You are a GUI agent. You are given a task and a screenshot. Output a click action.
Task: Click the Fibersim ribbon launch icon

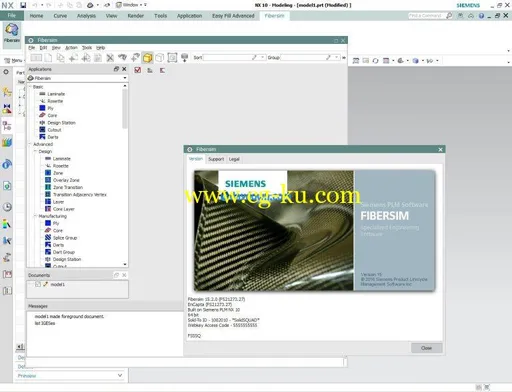(x=12, y=33)
